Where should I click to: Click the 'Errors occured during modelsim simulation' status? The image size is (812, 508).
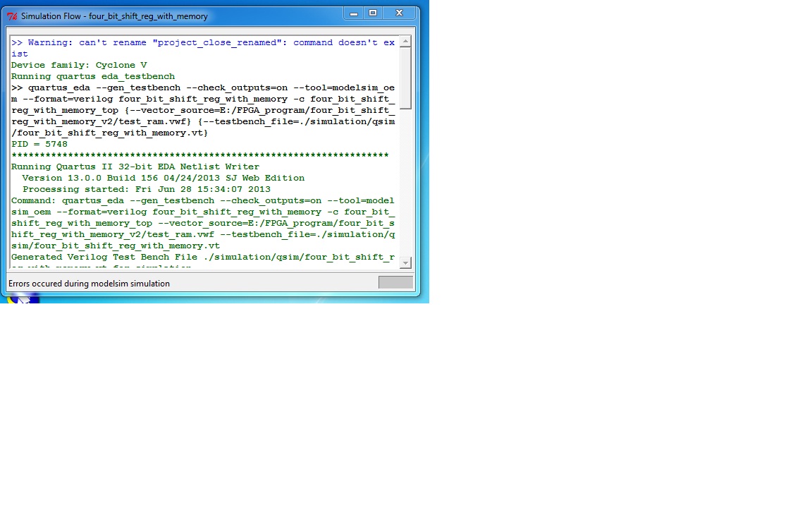click(89, 284)
